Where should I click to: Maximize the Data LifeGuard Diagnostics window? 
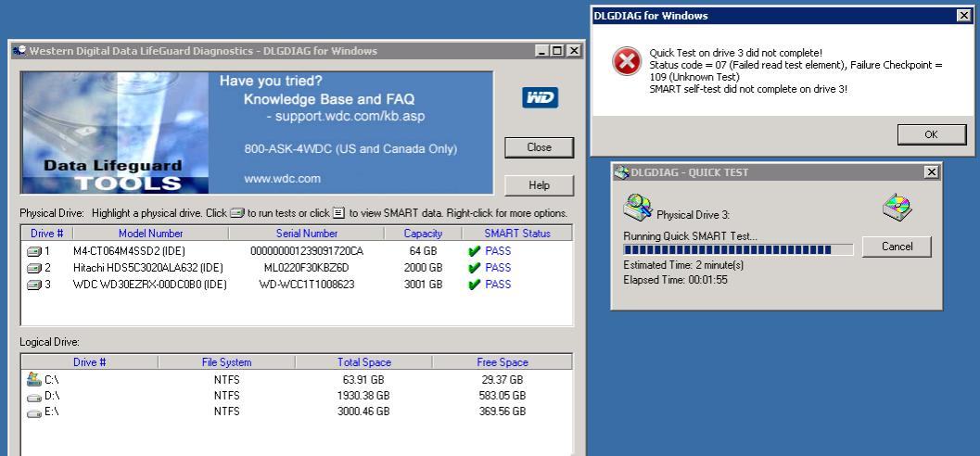pos(556,51)
